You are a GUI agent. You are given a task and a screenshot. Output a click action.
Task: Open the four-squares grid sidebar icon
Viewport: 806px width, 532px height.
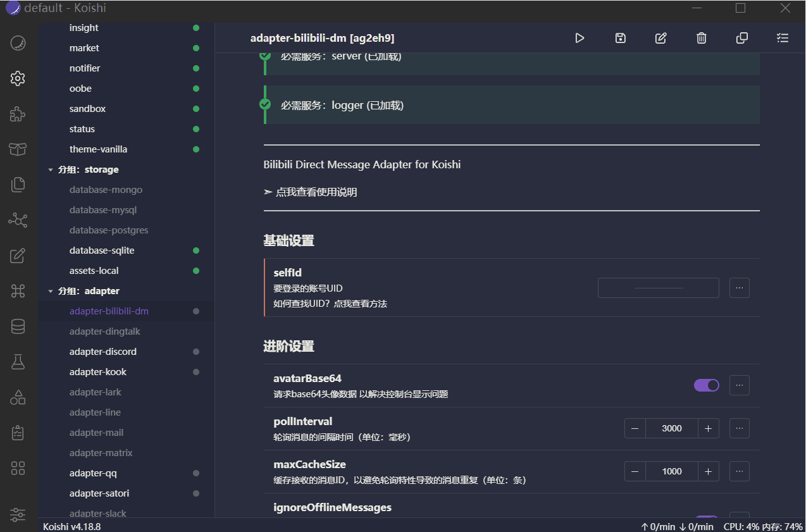18,468
